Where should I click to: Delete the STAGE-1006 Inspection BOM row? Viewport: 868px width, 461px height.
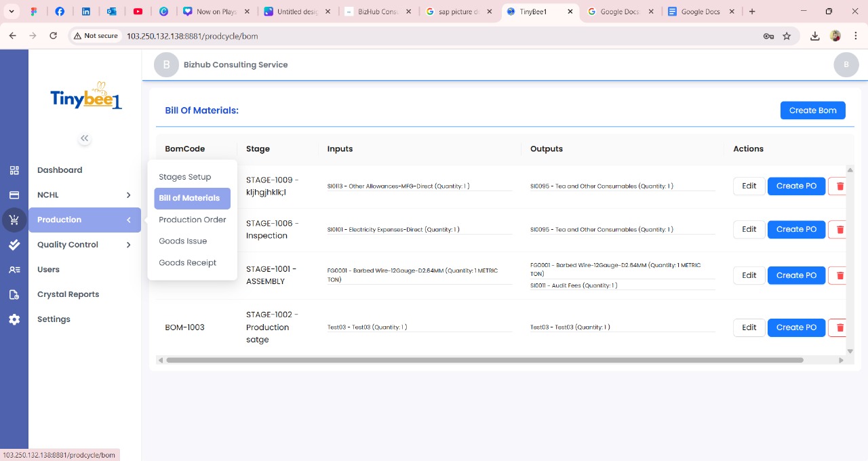(x=840, y=230)
